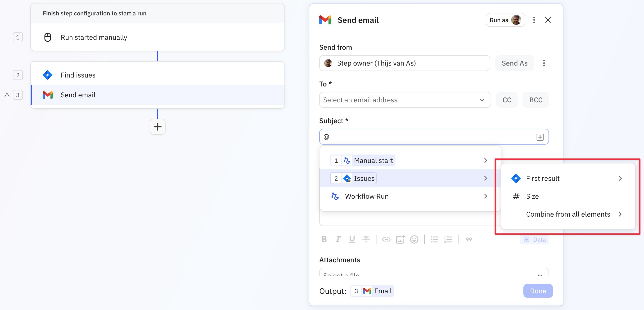This screenshot has width=644, height=310.
Task: Toggle underline text formatting
Action: 352,239
